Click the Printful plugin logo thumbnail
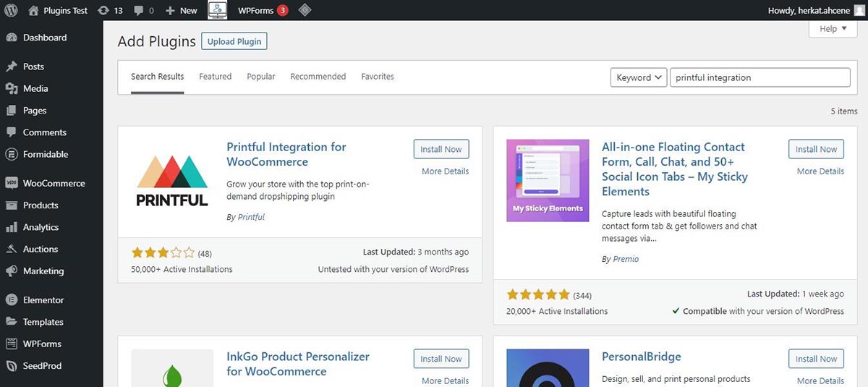Viewport: 868px width, 387px height. pos(172,181)
